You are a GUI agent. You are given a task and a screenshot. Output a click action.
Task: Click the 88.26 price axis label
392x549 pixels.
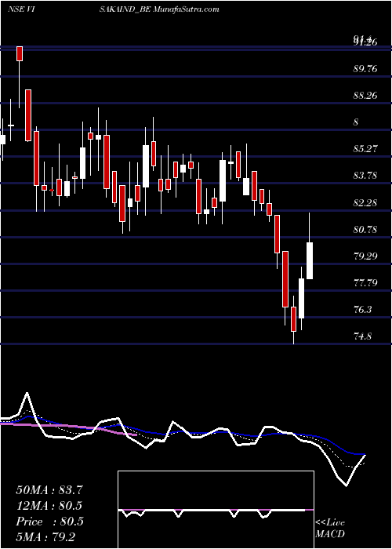coord(365,95)
